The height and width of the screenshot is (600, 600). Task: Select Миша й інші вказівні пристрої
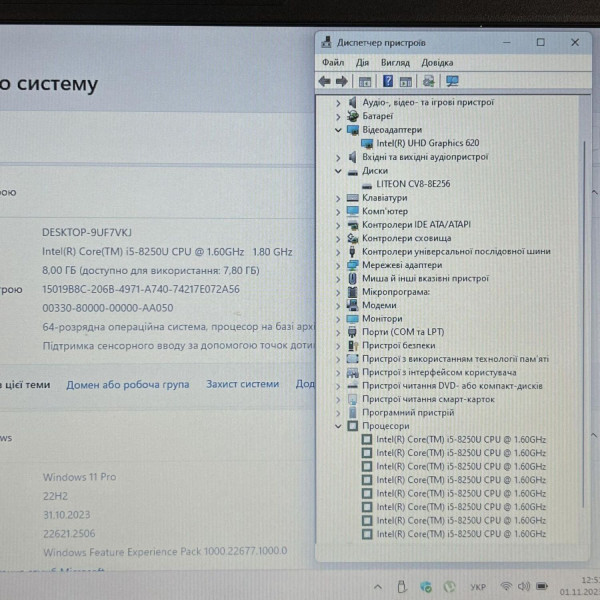(x=425, y=279)
